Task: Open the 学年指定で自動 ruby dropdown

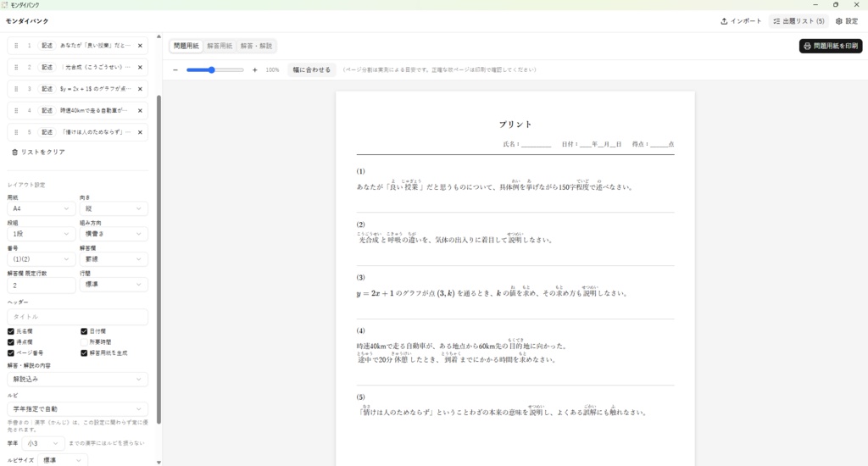Action: click(x=77, y=409)
